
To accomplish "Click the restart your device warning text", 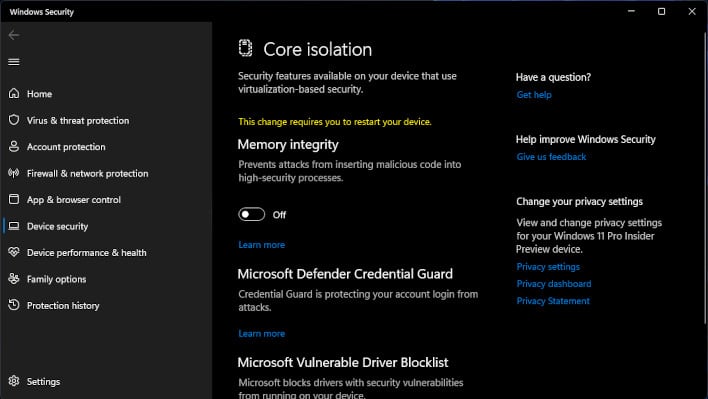I will click(335, 122).
